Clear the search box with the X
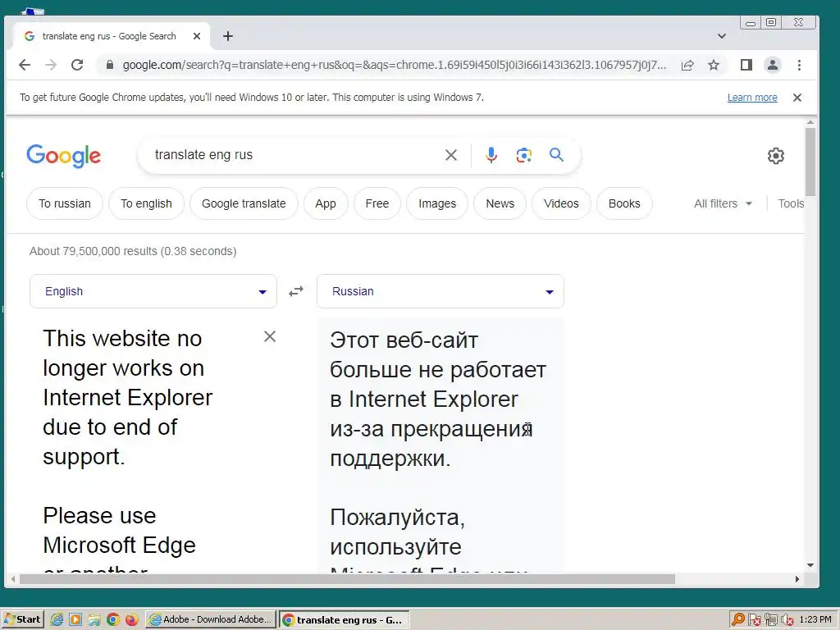 coord(451,155)
